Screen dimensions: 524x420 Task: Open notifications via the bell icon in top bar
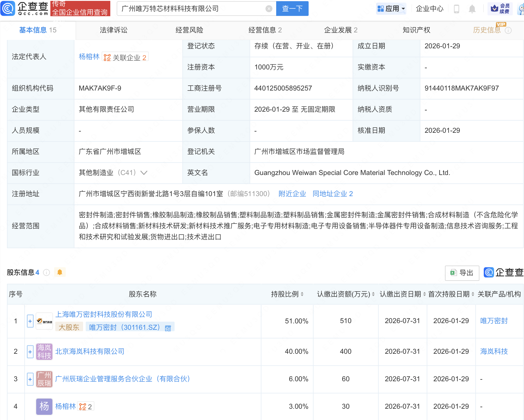pos(472,9)
